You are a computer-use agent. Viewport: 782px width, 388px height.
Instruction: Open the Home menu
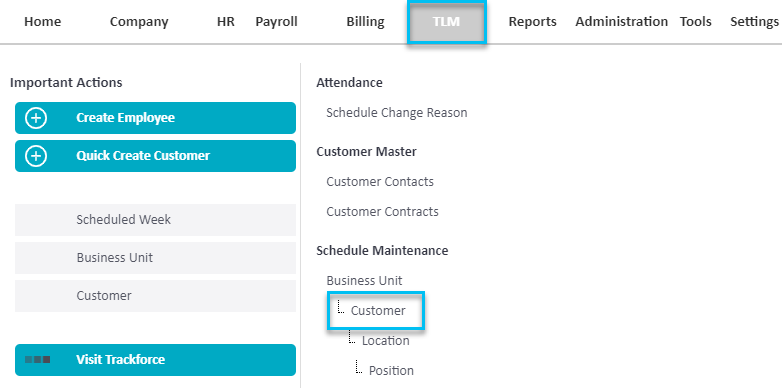(42, 22)
